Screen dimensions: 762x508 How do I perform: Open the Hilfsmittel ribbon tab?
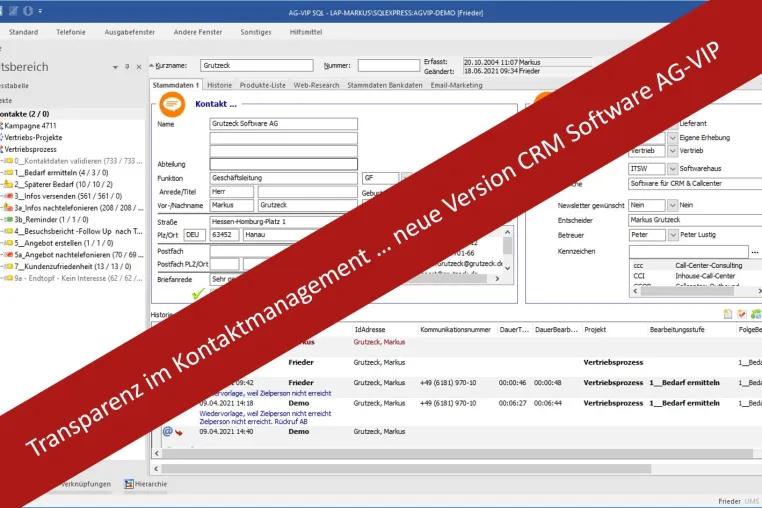306,32
